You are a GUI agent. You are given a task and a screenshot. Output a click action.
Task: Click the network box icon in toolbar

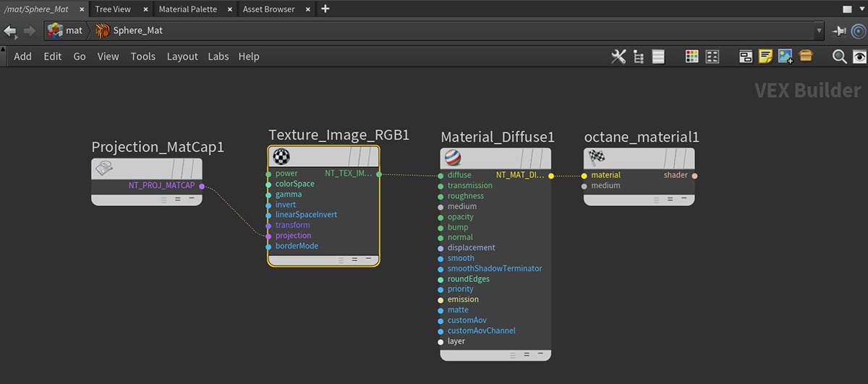[746, 56]
